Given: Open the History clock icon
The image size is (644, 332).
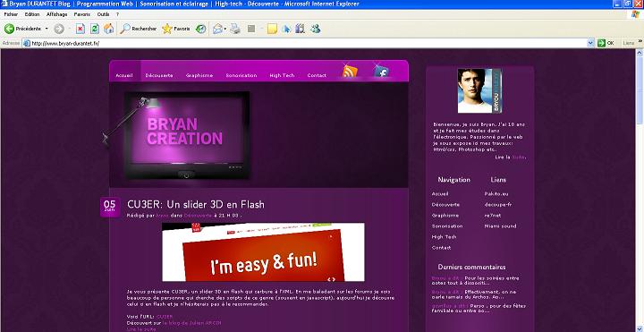Looking at the screenshot, I should click(x=201, y=29).
